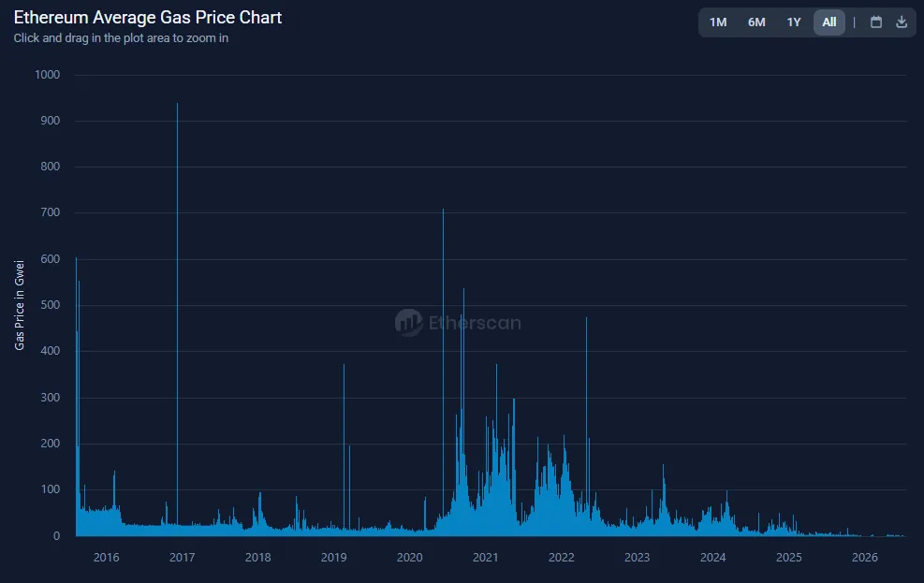This screenshot has height=583, width=924.
Task: Click the 500 y-axis value
Action: (51, 305)
